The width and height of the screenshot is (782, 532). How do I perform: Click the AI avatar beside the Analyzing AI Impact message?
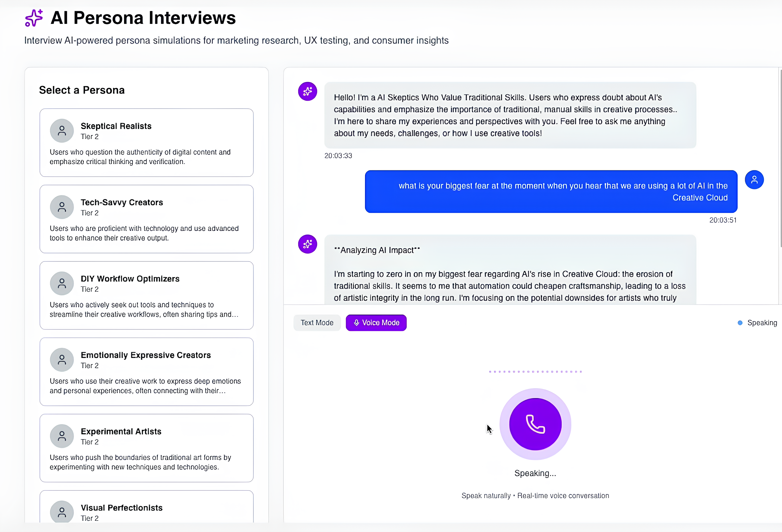308,244
